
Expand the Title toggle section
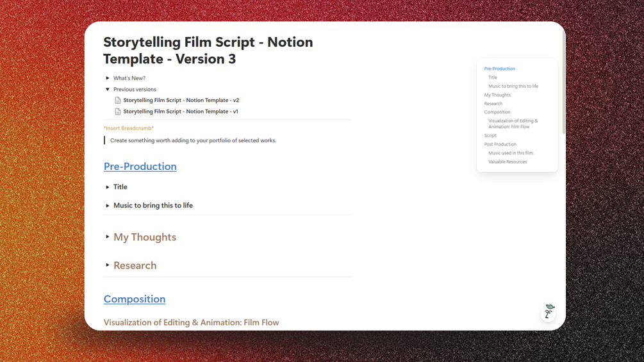(x=108, y=187)
